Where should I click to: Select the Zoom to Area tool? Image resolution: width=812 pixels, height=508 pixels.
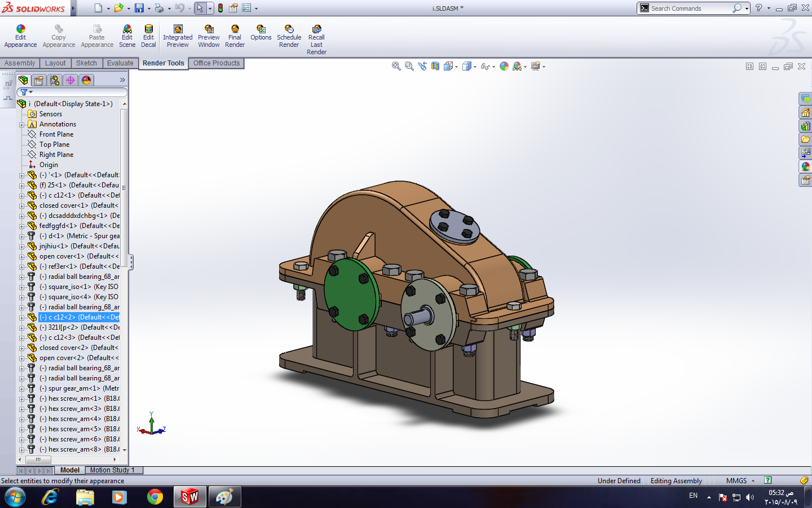coord(409,66)
